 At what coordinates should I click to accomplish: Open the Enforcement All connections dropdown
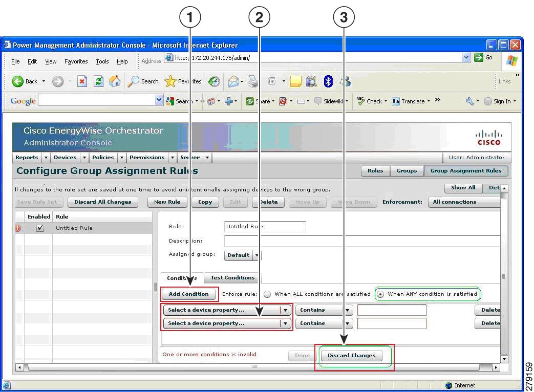pos(465,202)
